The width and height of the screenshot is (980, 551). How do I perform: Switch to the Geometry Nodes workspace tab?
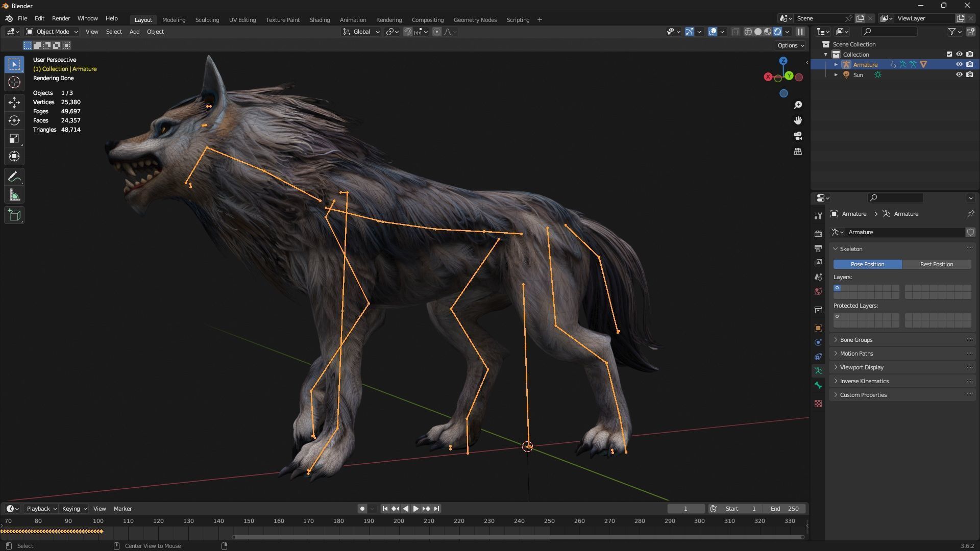coord(475,20)
